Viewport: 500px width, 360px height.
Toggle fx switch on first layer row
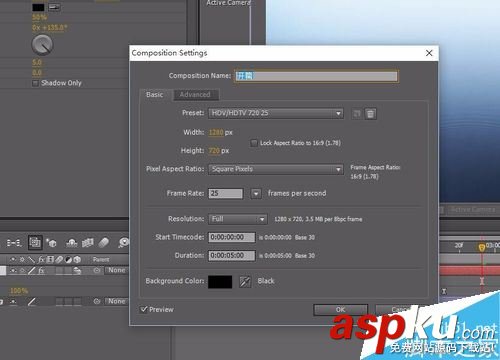click(41, 270)
